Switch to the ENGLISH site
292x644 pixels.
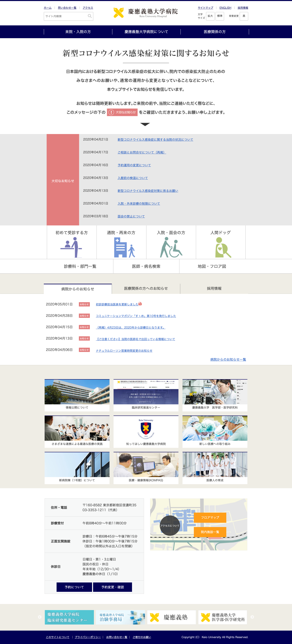point(225,8)
